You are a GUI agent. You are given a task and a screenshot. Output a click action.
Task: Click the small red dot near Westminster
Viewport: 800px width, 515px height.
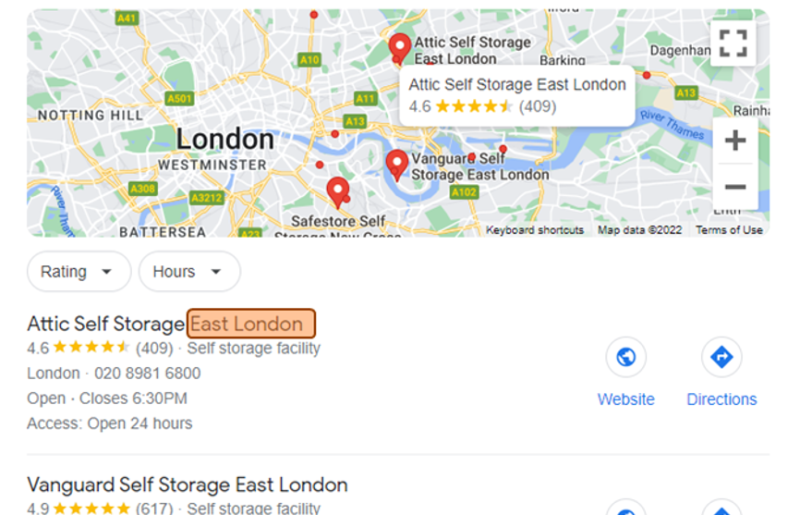click(x=319, y=165)
